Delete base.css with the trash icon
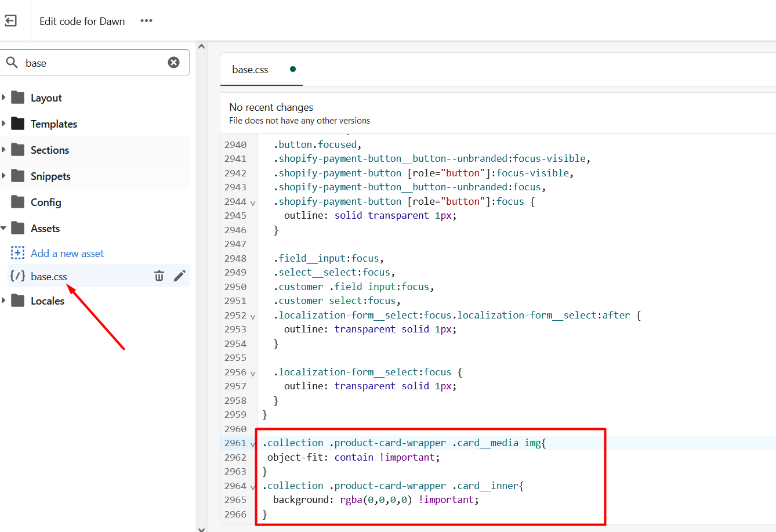 point(159,276)
